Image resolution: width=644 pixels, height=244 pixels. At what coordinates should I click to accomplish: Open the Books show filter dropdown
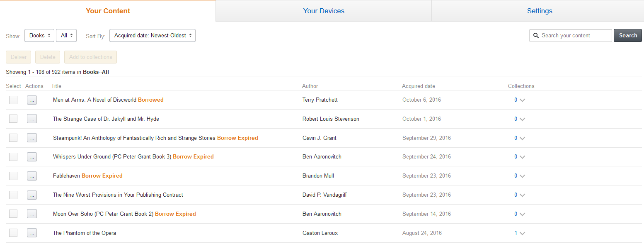point(39,36)
